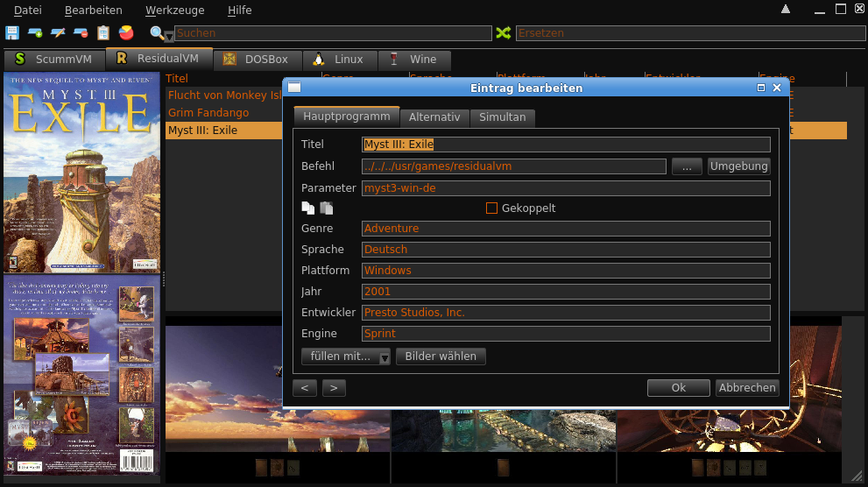Click the Entwickler field with Presto Studios
Image resolution: width=868 pixels, height=487 pixels.
(x=566, y=313)
